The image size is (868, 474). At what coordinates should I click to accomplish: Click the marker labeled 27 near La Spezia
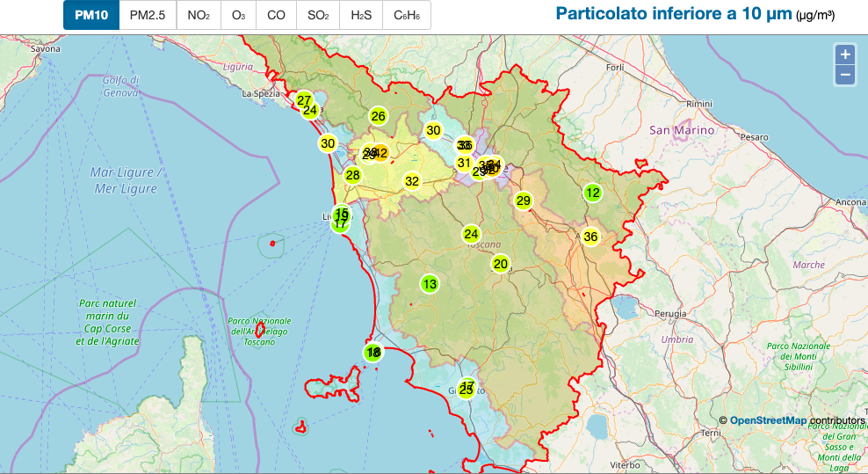[x=304, y=100]
